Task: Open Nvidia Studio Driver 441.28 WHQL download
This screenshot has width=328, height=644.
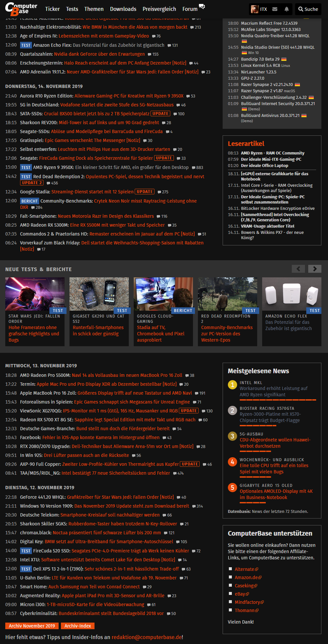Action: [278, 47]
